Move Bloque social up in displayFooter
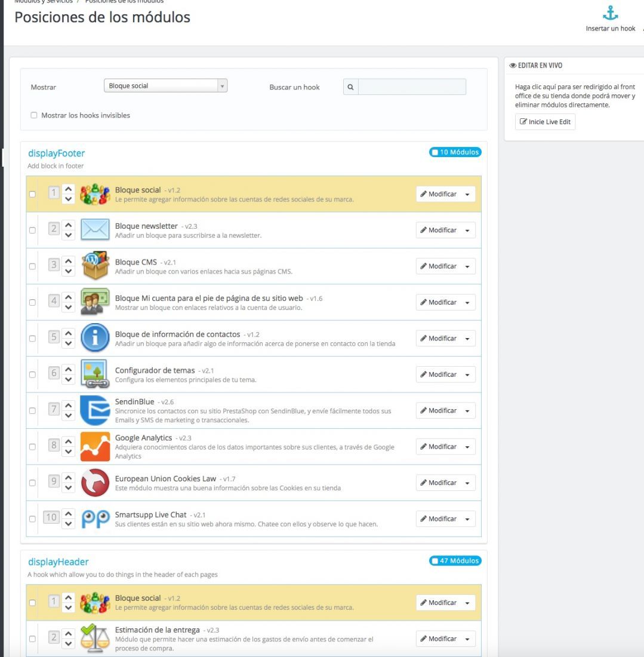The image size is (644, 657). tap(69, 189)
